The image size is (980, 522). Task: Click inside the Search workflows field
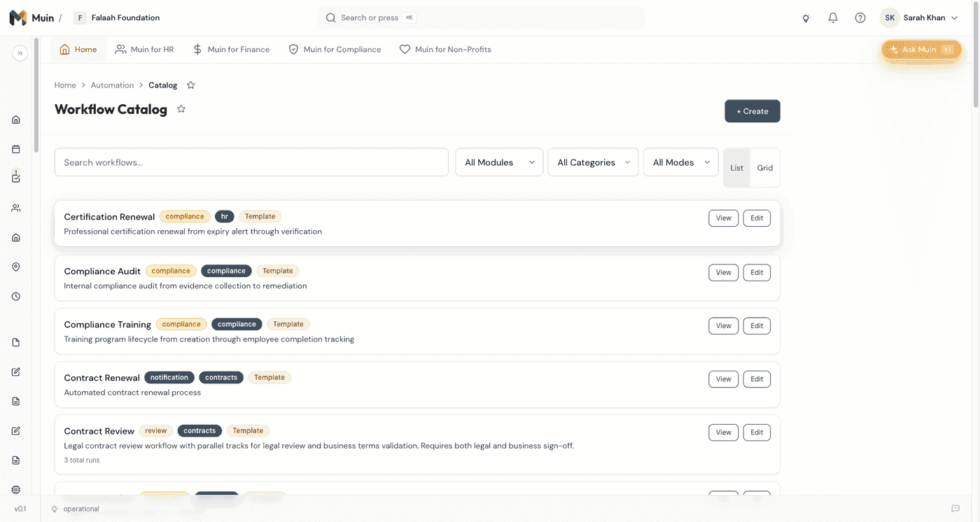(x=251, y=162)
